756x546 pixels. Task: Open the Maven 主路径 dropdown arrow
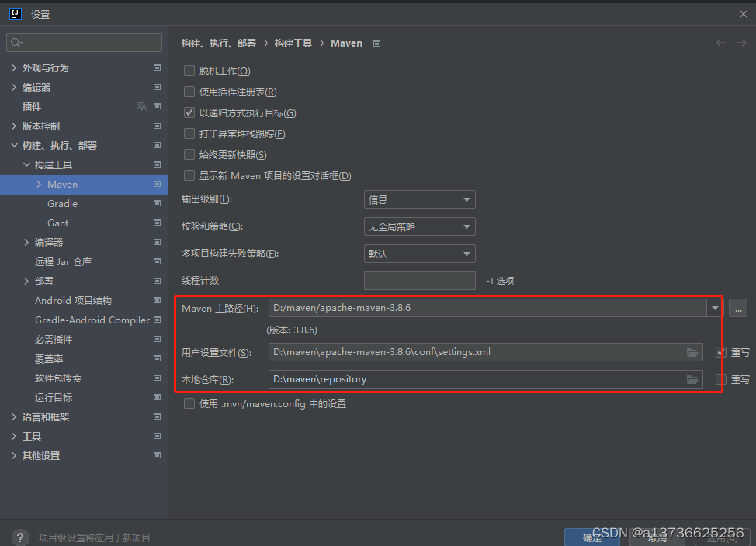pyautogui.click(x=715, y=308)
